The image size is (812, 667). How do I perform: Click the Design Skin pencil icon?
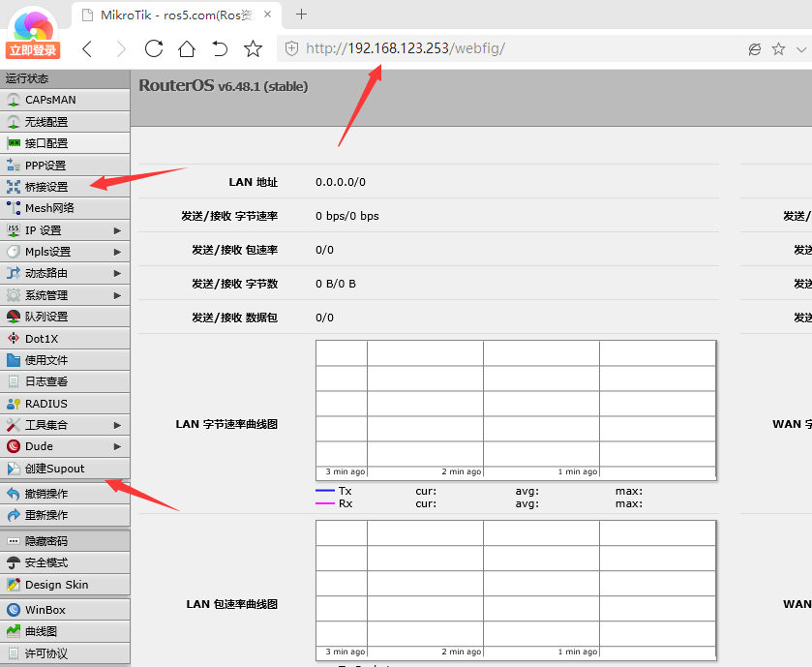[x=14, y=585]
